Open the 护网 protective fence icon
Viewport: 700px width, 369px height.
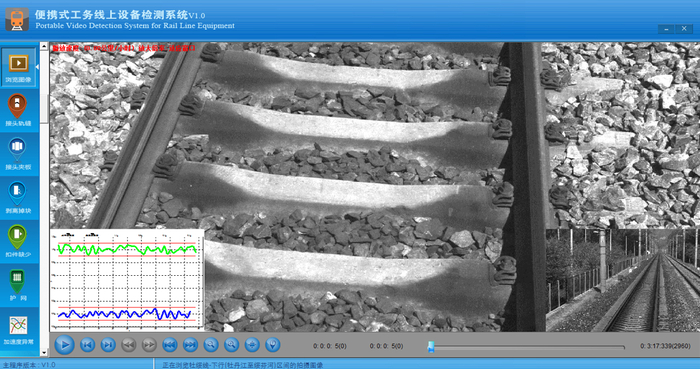coord(18,285)
